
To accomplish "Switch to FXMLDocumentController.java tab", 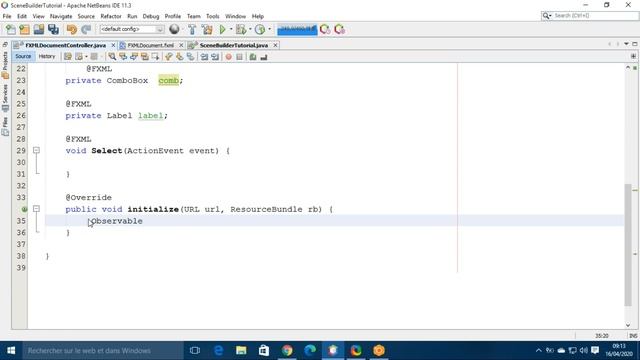I will [x=65, y=45].
